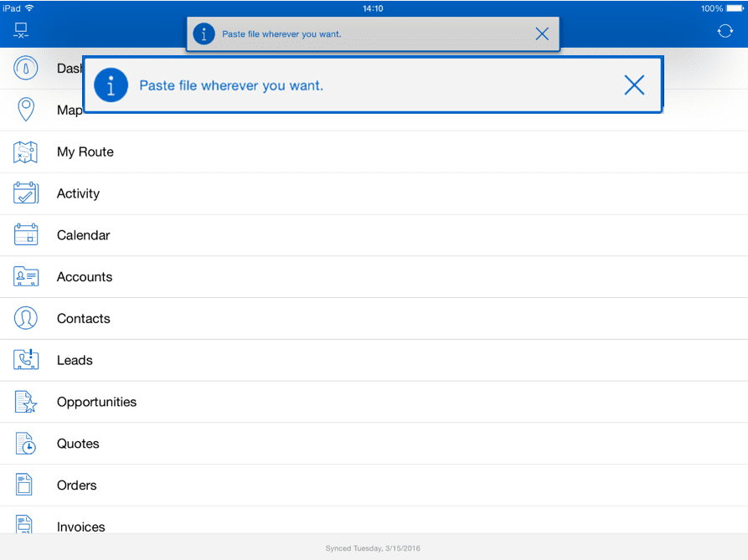The image size is (748, 560).
Task: Click the Activity calendar-check icon
Action: coord(26,193)
